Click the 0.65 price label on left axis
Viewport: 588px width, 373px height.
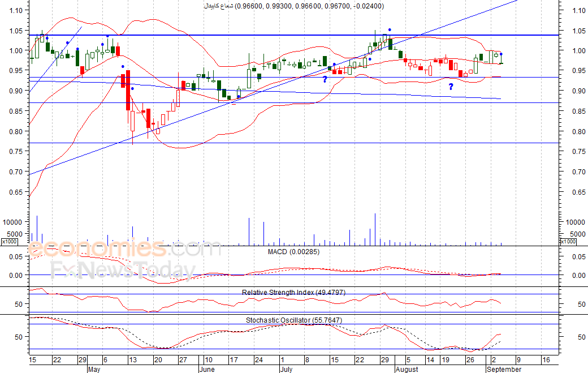[16, 192]
